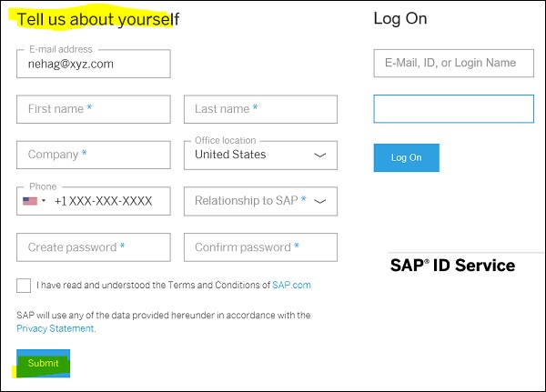Focus the Log On password box
Viewport: 546px width, 392px height.
(x=453, y=109)
